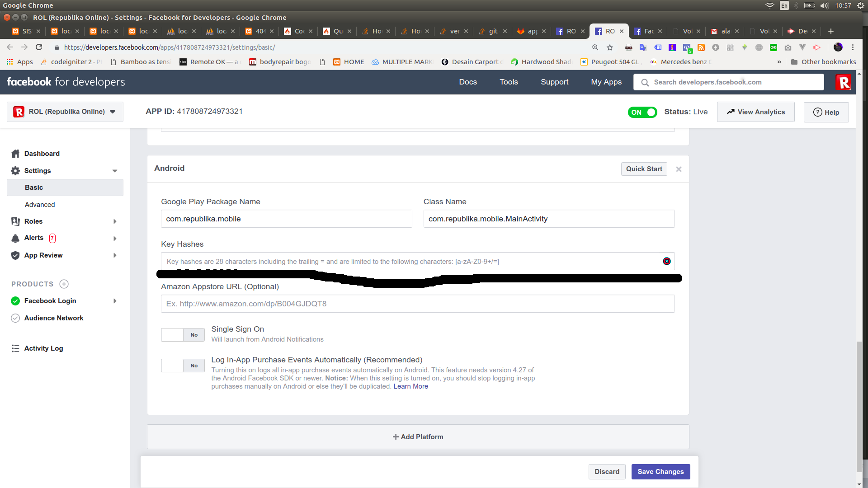Viewport: 868px width, 488px height.
Task: Collapse the Settings section arrow
Action: (115, 171)
